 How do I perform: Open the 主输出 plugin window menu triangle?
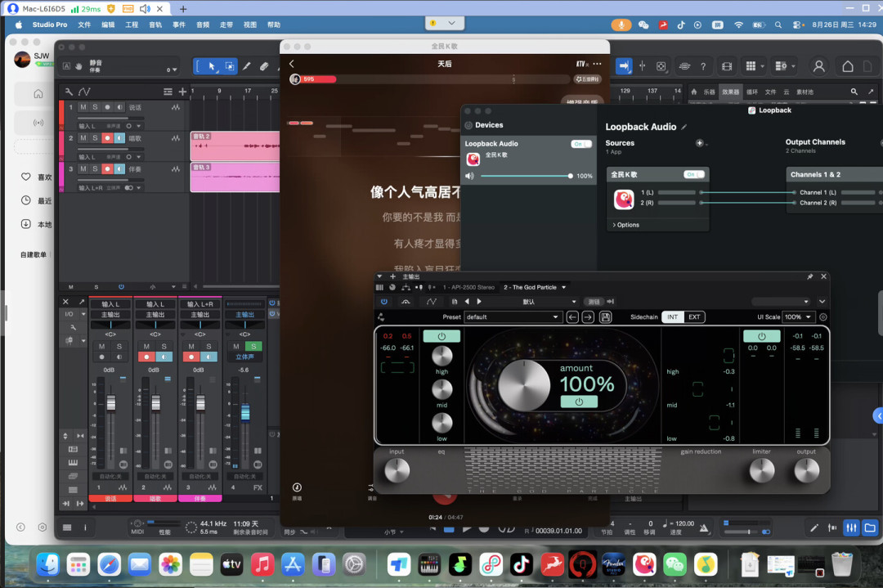coord(379,276)
